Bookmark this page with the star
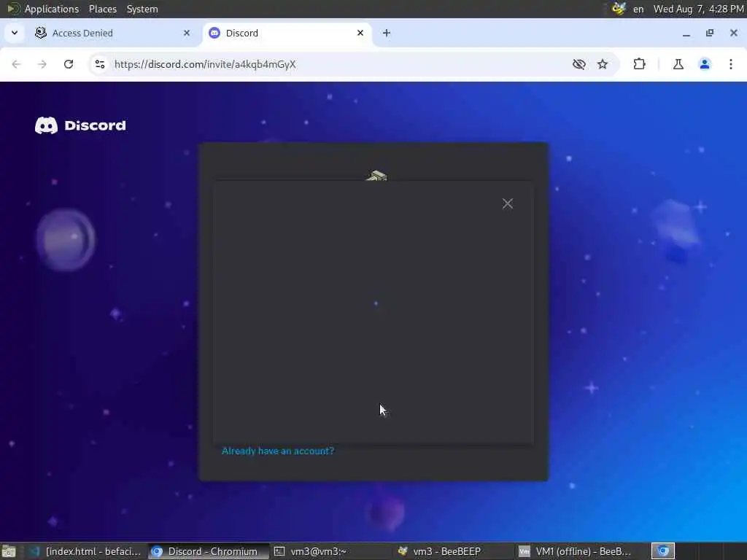The height and width of the screenshot is (560, 747). coord(603,64)
